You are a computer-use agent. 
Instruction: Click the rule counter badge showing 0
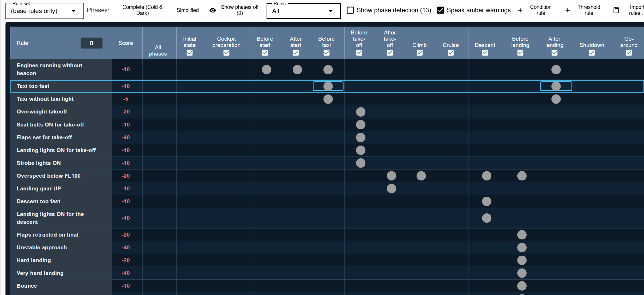click(x=92, y=43)
